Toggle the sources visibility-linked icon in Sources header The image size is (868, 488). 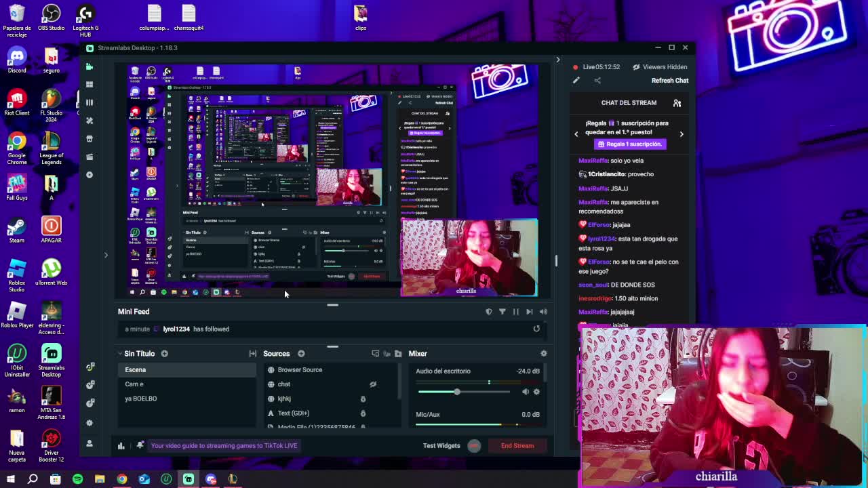387,353
